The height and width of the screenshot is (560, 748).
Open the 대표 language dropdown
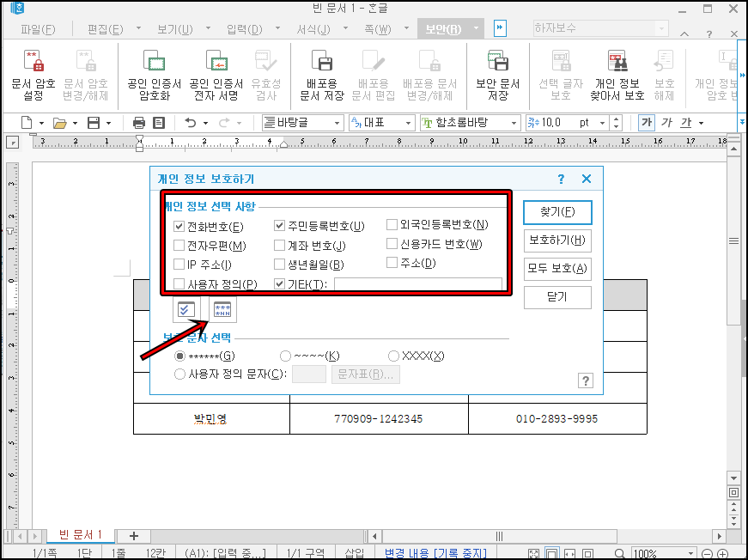(408, 123)
